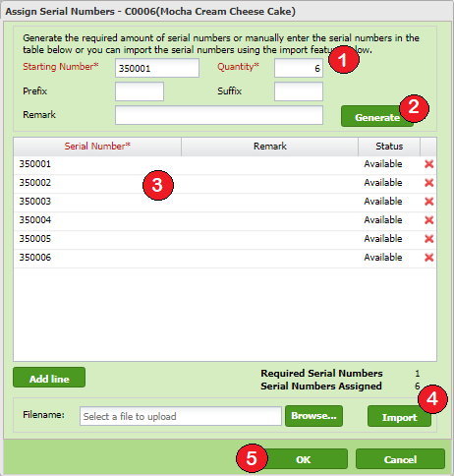Image resolution: width=454 pixels, height=476 pixels.
Task: Remove serial number 350004 with red X
Action: [428, 220]
